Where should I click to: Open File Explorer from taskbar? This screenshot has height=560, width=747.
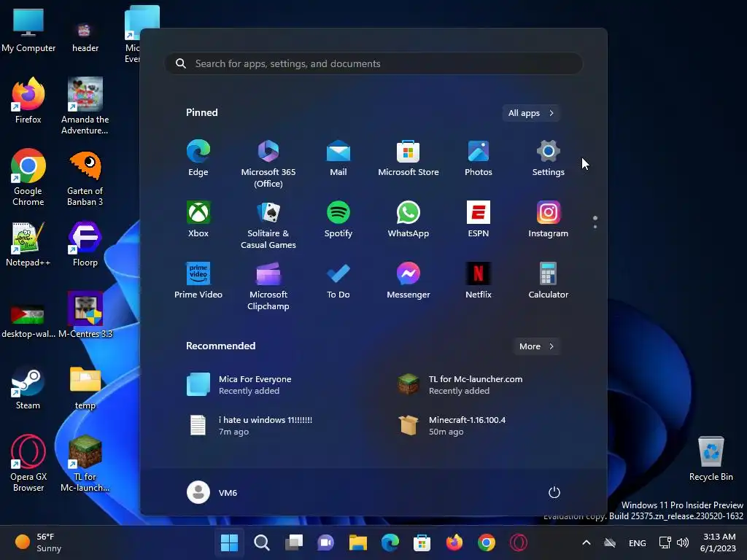pyautogui.click(x=357, y=542)
